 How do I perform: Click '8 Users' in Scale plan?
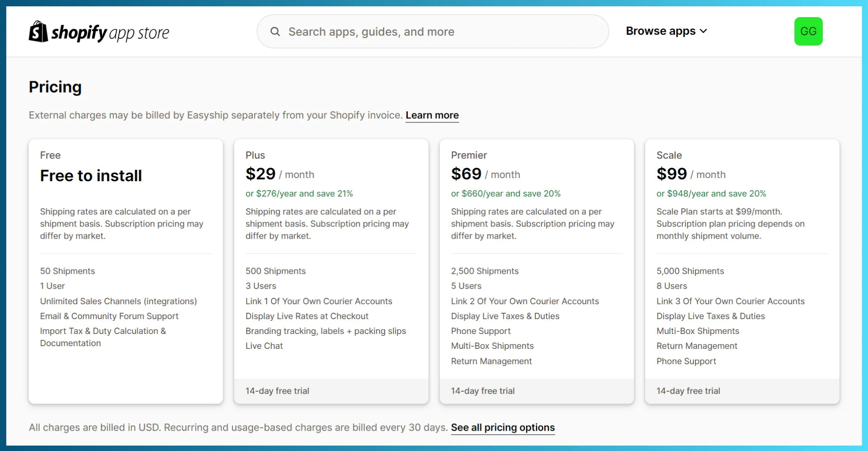pos(672,286)
